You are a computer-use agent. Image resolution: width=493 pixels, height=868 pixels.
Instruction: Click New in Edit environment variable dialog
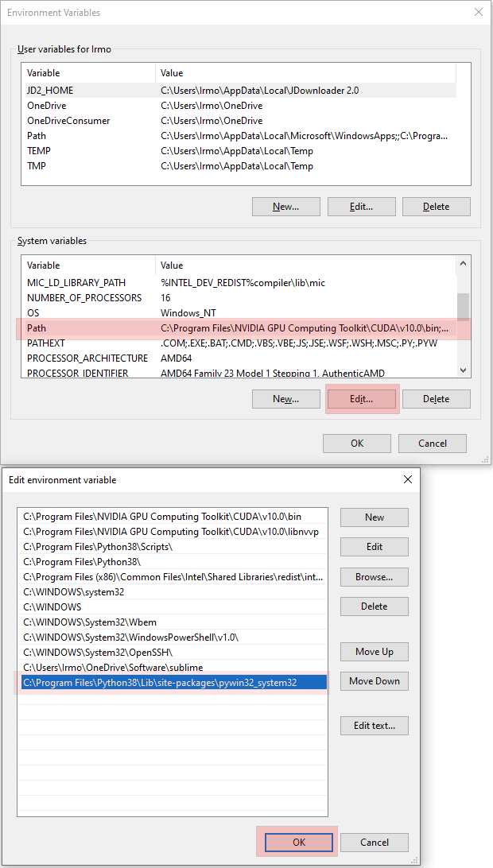pos(375,517)
